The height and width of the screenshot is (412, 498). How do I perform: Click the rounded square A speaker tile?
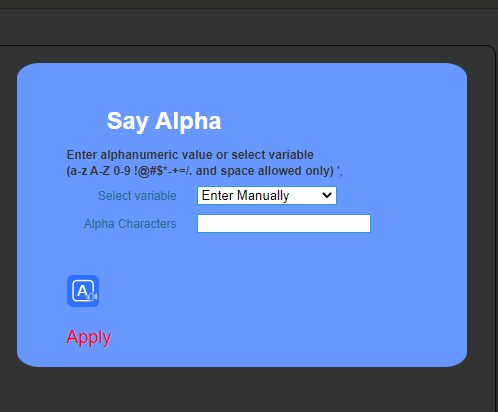[83, 291]
